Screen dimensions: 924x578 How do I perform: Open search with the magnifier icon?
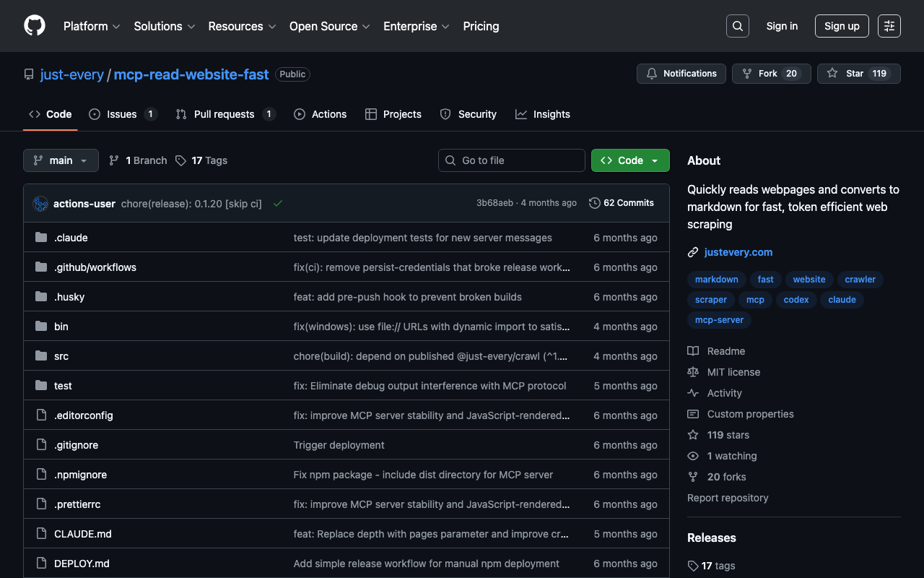click(x=737, y=26)
